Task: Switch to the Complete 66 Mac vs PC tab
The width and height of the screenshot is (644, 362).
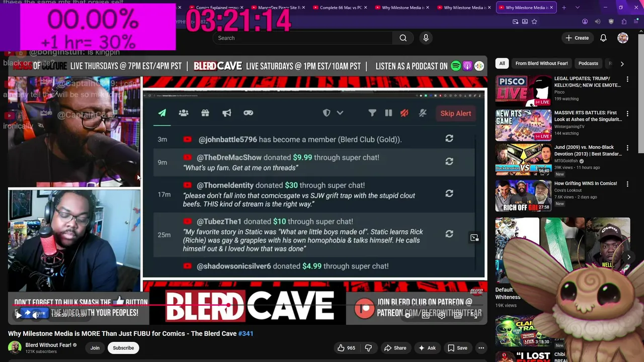Action: [x=340, y=8]
